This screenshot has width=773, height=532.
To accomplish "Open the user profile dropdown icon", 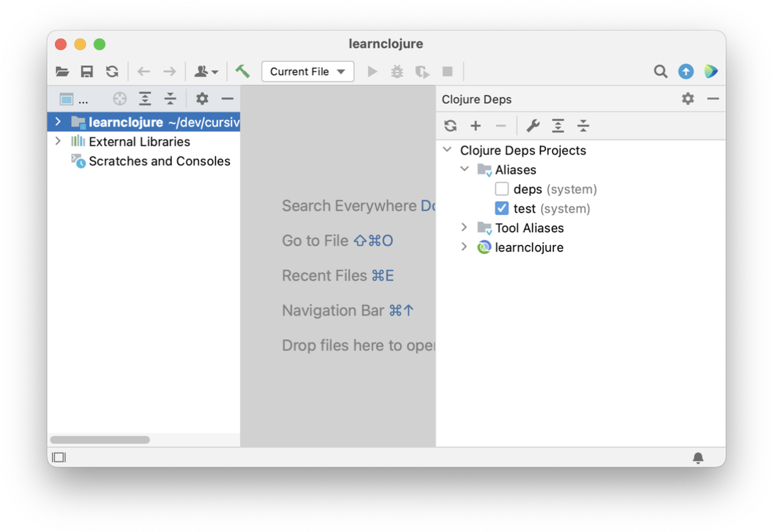I will (206, 72).
